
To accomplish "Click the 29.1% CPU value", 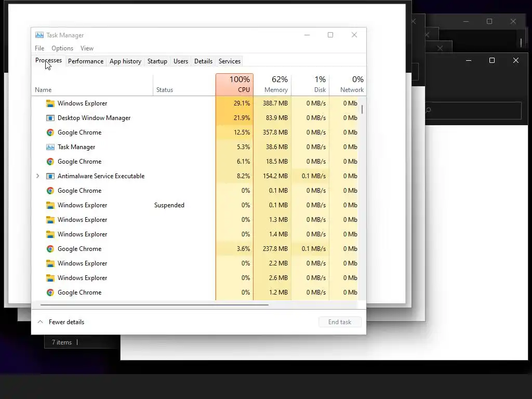I will (242, 103).
